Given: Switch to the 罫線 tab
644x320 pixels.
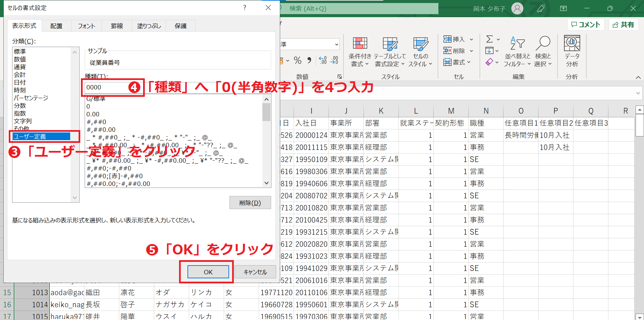Looking at the screenshot, I should point(116,26).
